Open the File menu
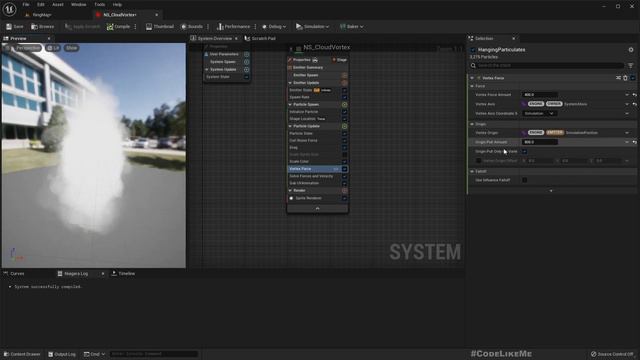The image size is (640, 360). [x=26, y=4]
